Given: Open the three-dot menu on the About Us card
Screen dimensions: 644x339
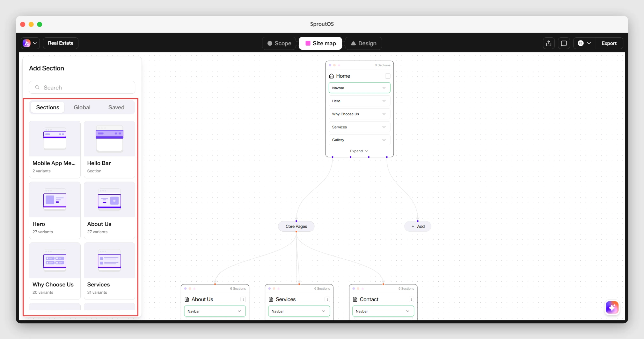Looking at the screenshot, I should [x=243, y=299].
